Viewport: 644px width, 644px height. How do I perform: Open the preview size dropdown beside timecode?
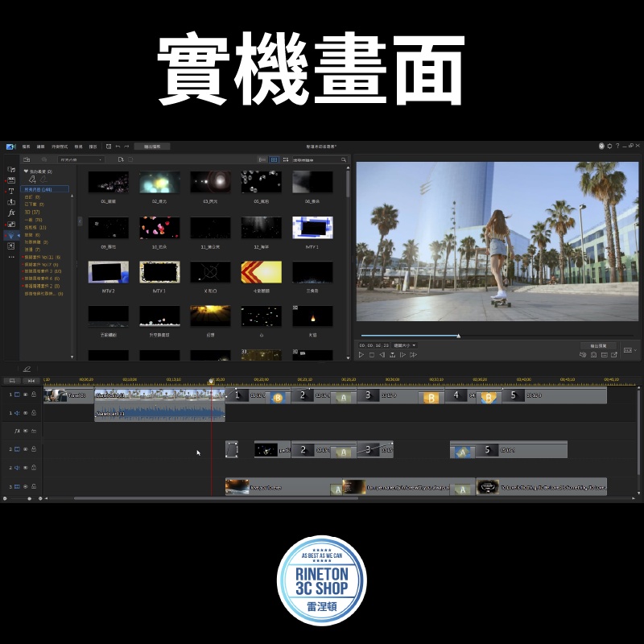[405, 345]
